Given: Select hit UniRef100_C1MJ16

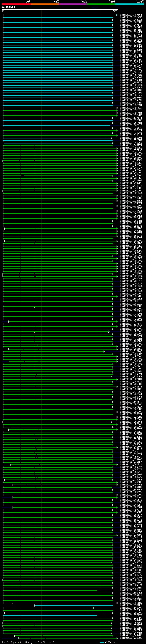Looking at the screenshot, I should (x=131, y=135).
